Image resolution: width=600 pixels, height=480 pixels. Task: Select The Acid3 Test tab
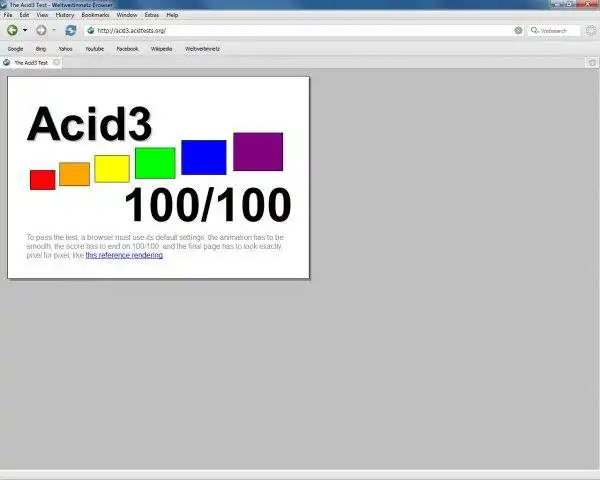pos(31,63)
